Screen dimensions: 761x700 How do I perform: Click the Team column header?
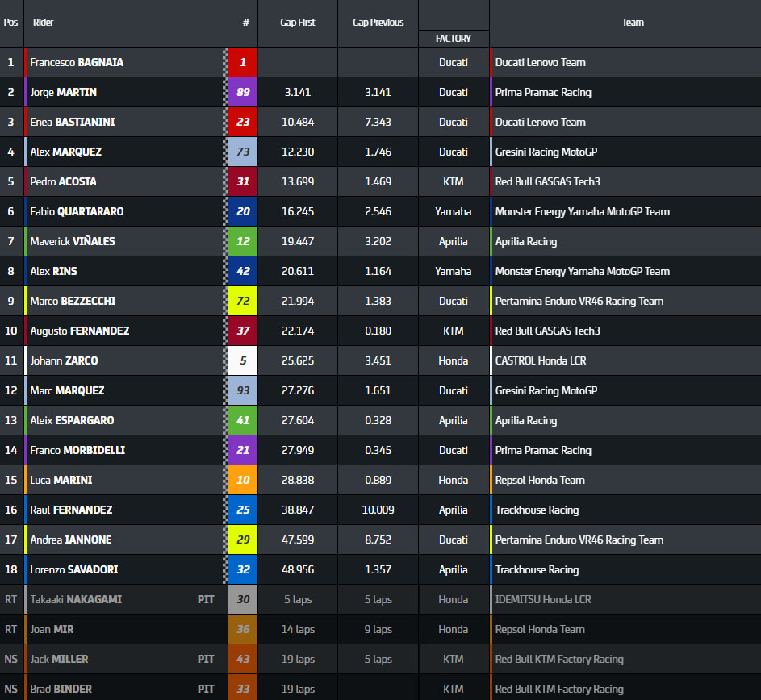tap(633, 23)
